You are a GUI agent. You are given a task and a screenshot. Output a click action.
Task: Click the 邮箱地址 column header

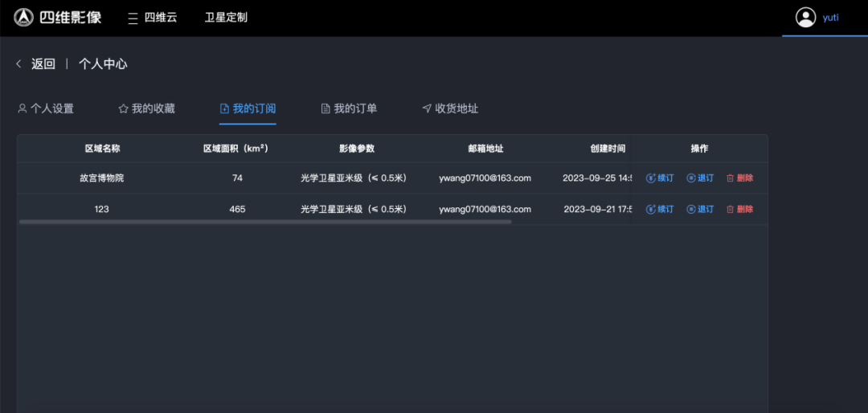click(x=485, y=149)
